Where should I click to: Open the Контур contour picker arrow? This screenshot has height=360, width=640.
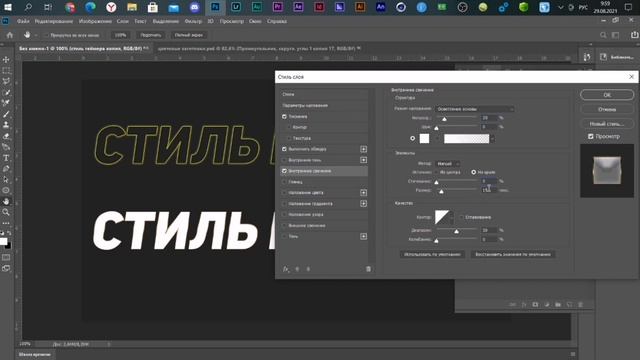coord(451,217)
